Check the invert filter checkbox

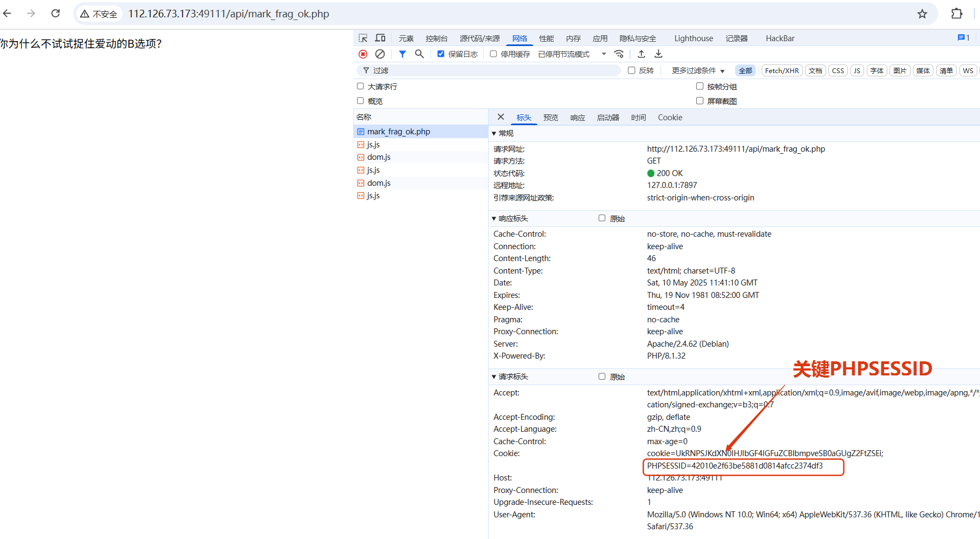(x=632, y=70)
